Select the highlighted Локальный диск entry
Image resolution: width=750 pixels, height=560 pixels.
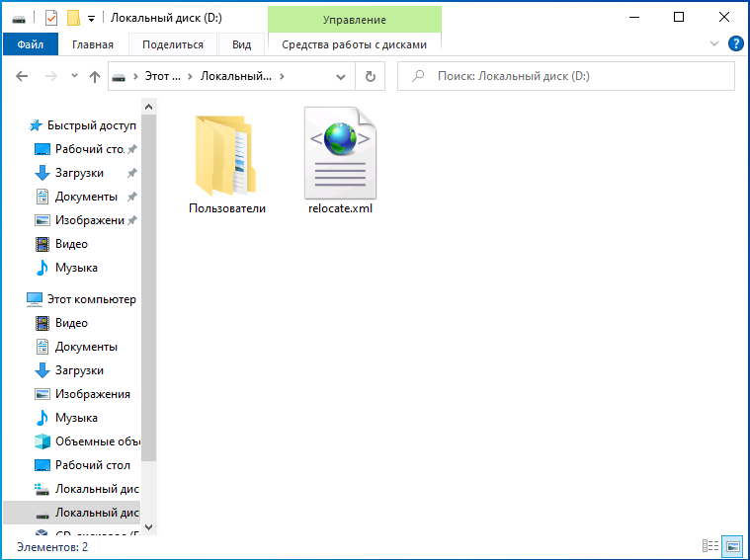(72, 513)
